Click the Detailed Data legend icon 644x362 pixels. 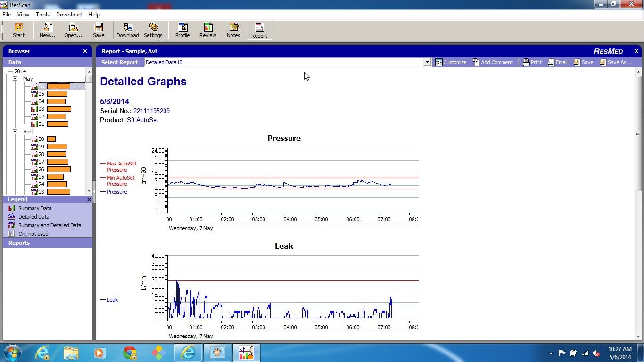coord(11,217)
